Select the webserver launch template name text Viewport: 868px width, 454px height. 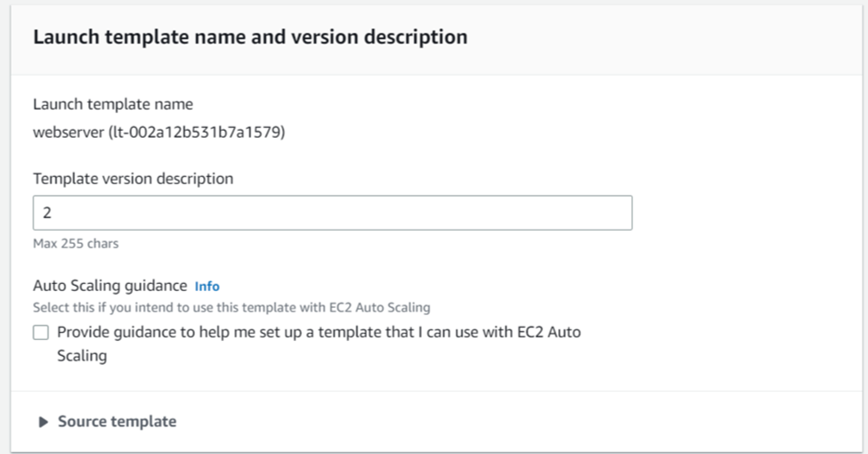[x=158, y=133]
